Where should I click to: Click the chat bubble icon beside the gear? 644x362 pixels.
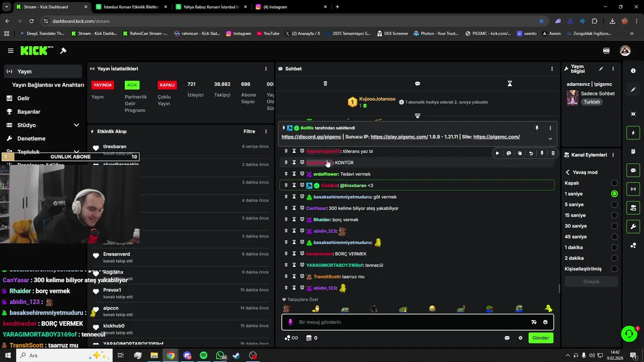click(x=507, y=338)
